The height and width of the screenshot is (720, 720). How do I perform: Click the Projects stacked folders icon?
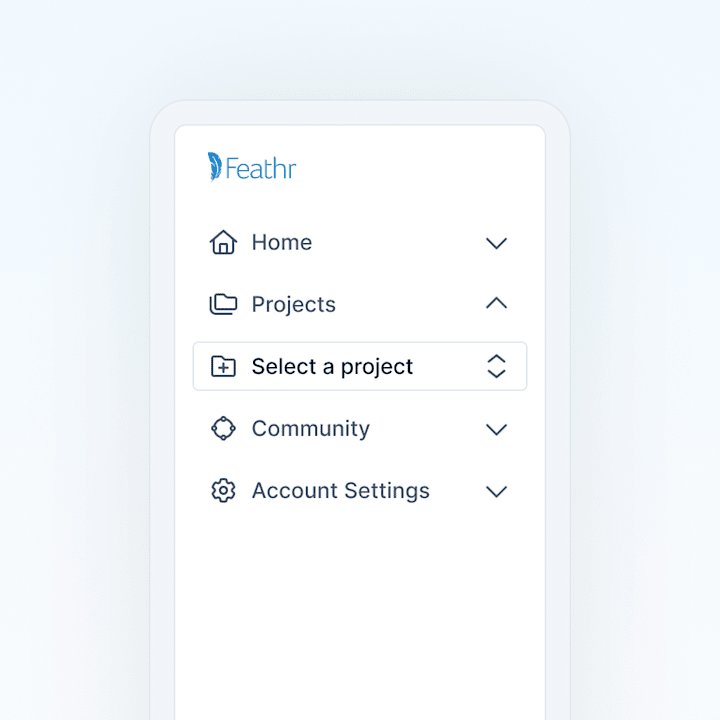pos(223,304)
